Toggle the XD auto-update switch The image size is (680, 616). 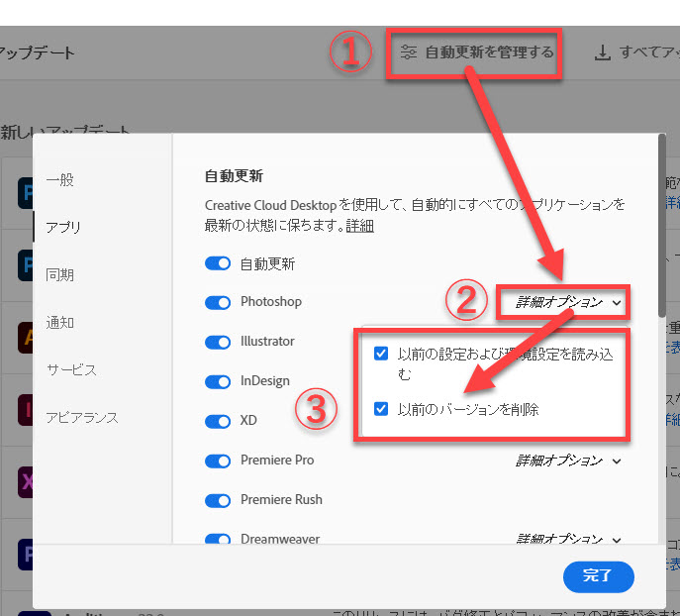tap(218, 421)
